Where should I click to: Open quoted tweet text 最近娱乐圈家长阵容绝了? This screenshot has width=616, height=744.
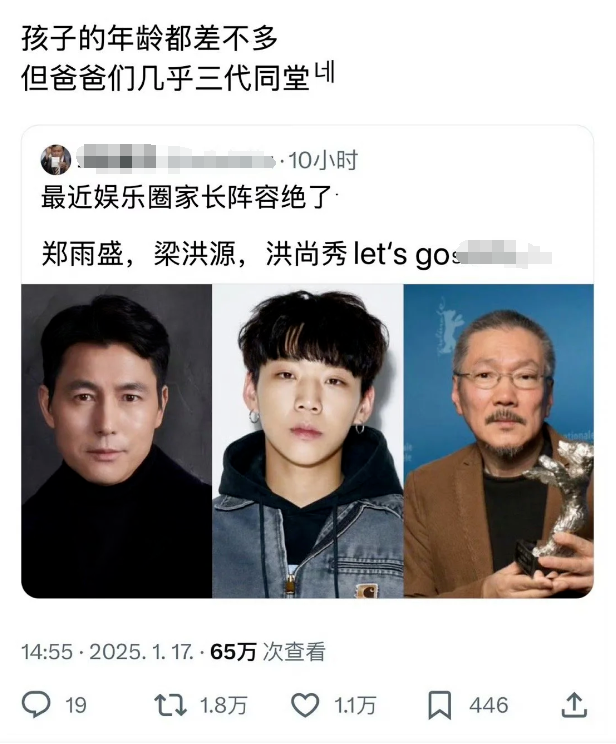[x=187, y=196]
